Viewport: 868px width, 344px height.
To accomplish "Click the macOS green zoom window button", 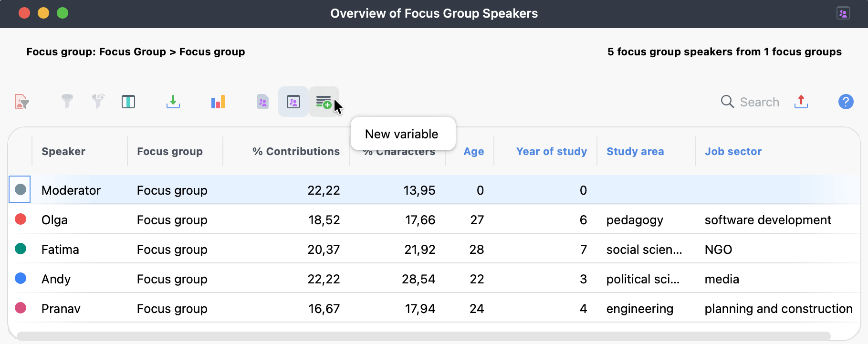I will tap(63, 13).
